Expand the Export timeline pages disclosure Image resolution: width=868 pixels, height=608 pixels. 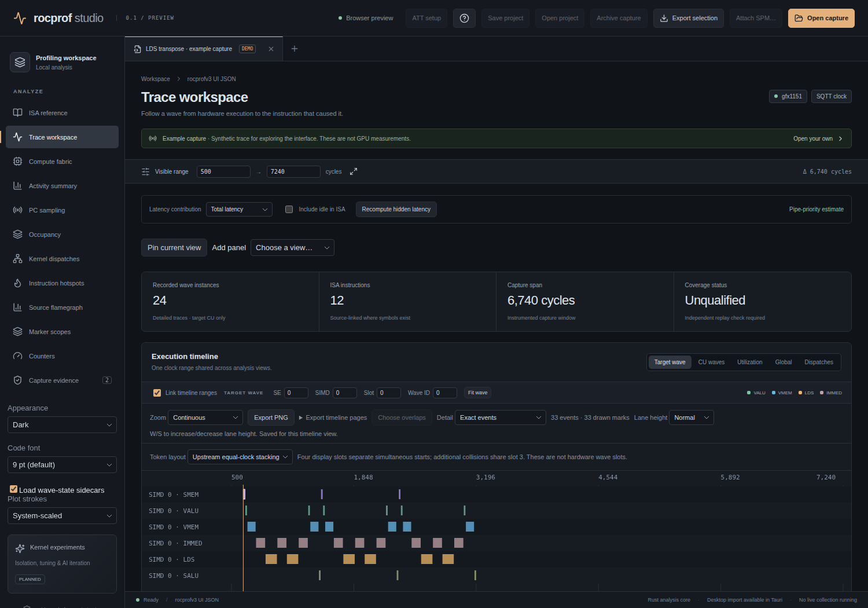click(333, 417)
